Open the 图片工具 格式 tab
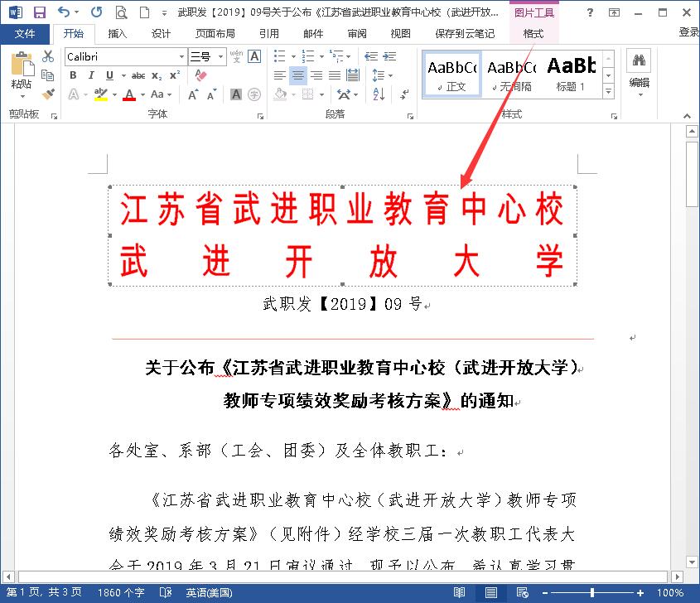Screen dimensions: 700x603 (534, 34)
